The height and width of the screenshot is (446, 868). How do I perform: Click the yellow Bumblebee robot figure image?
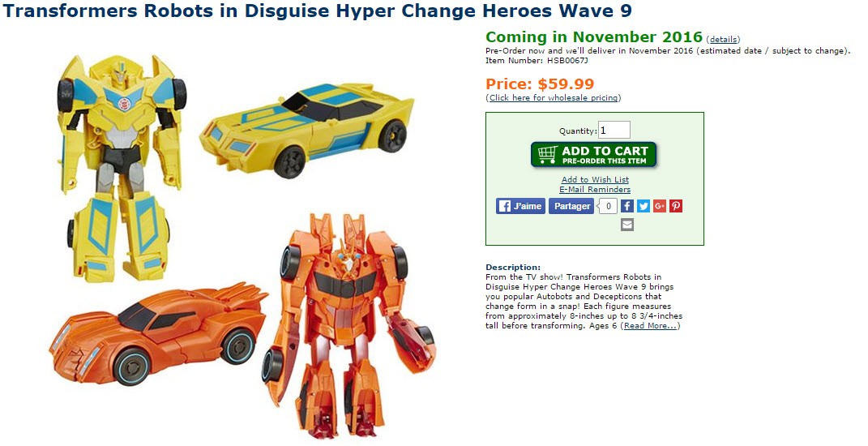(122, 167)
